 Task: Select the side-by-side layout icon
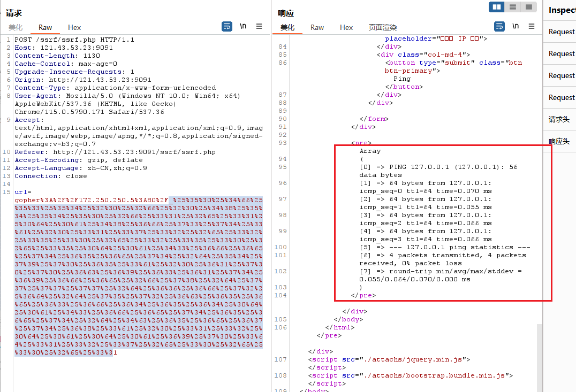tap(497, 7)
